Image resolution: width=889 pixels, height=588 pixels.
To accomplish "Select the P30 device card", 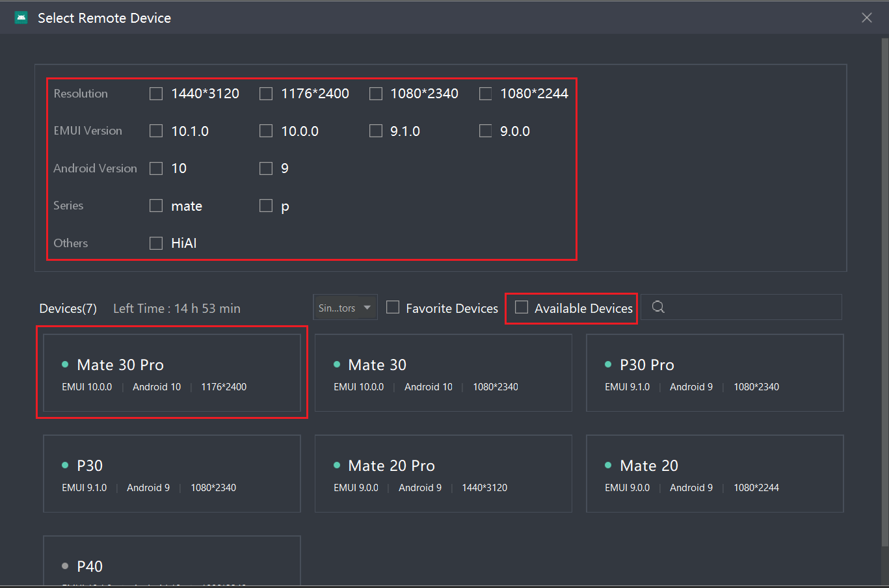I will pos(172,474).
